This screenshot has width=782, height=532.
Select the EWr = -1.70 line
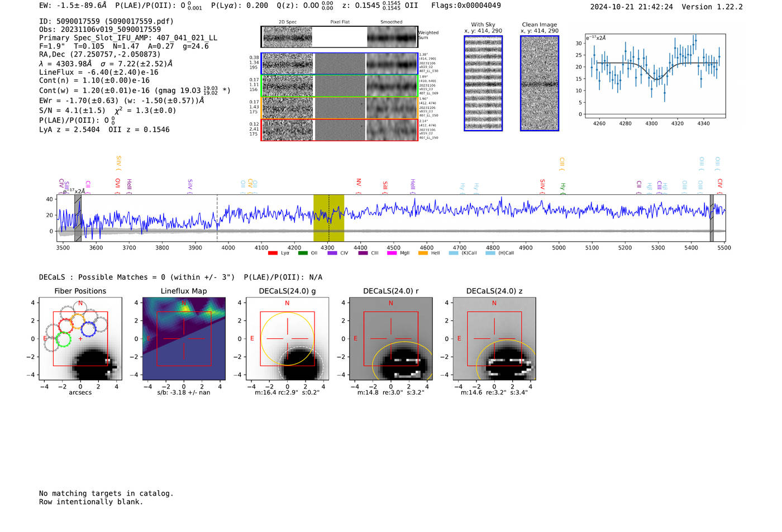[121, 100]
